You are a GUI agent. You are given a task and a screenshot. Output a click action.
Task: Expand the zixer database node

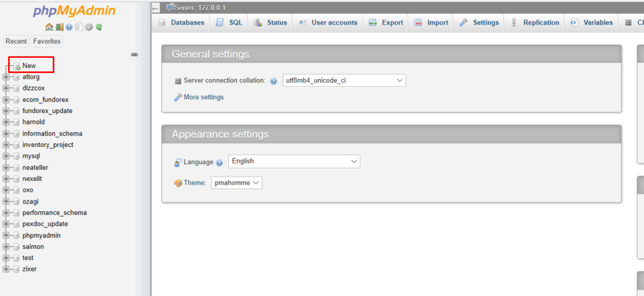point(6,270)
